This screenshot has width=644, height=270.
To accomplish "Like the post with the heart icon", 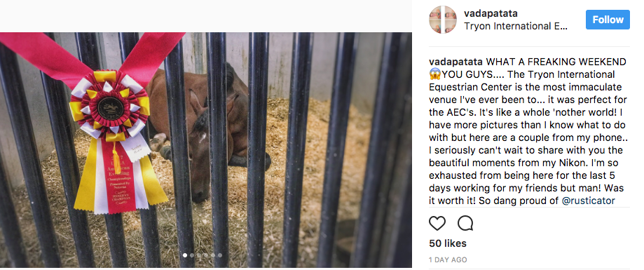I will pos(437,223).
